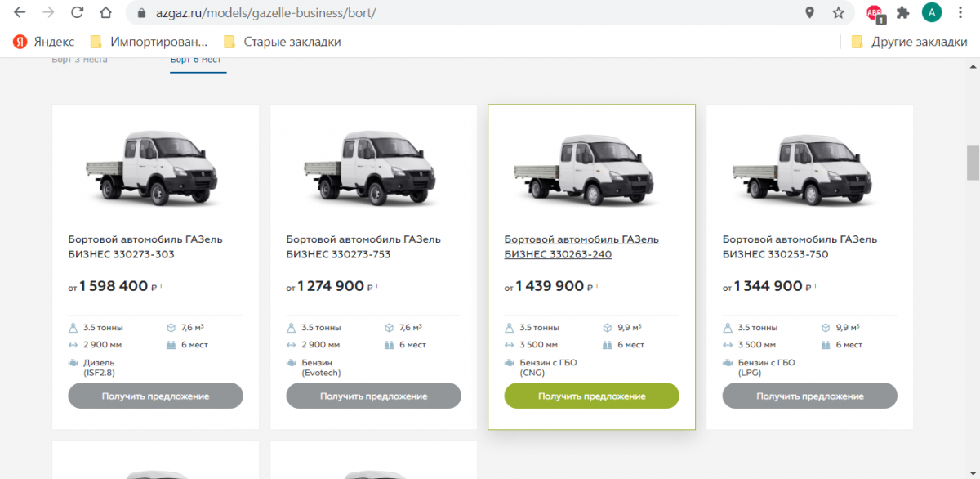Open the Импортирован... bookmarks folder
This screenshot has width=980, height=479.
point(149,42)
